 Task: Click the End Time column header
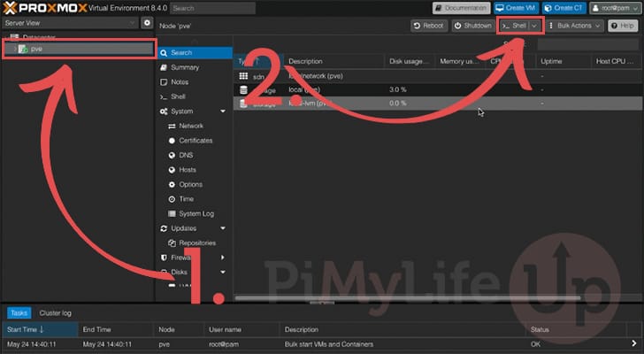(x=115, y=329)
